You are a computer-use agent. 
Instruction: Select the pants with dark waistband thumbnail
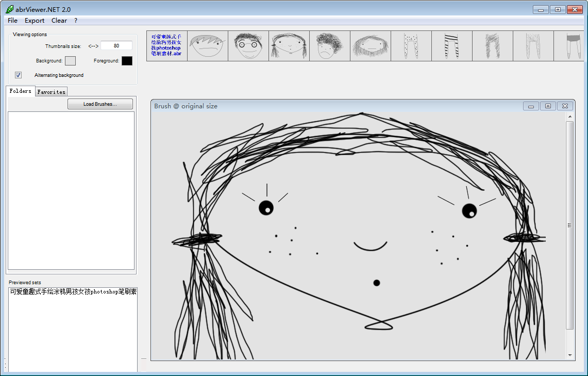(x=569, y=46)
